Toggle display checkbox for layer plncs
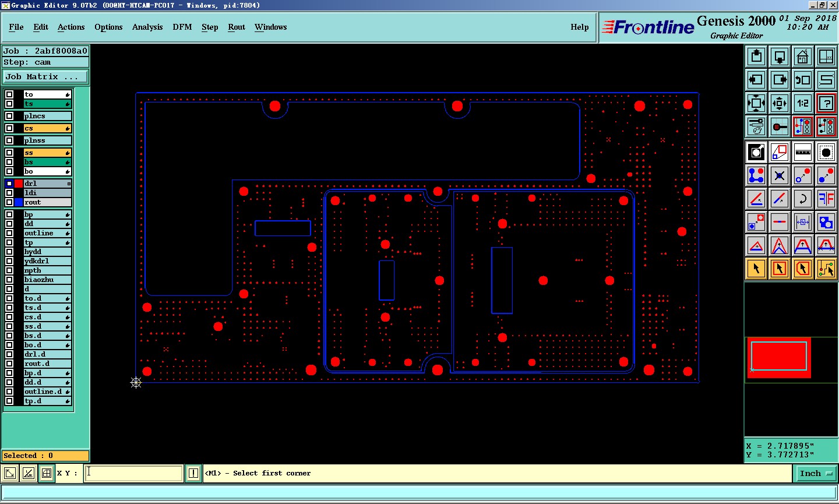The width and height of the screenshot is (839, 504). (x=9, y=116)
